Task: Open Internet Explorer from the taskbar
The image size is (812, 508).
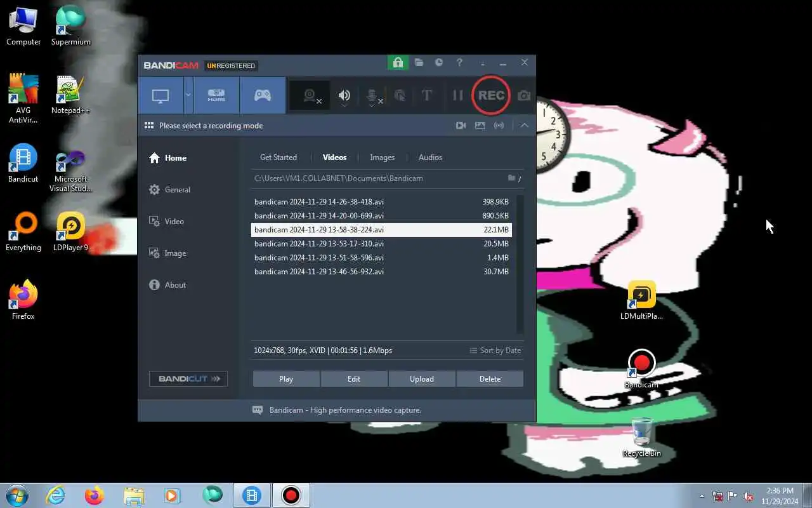Action: pyautogui.click(x=56, y=495)
